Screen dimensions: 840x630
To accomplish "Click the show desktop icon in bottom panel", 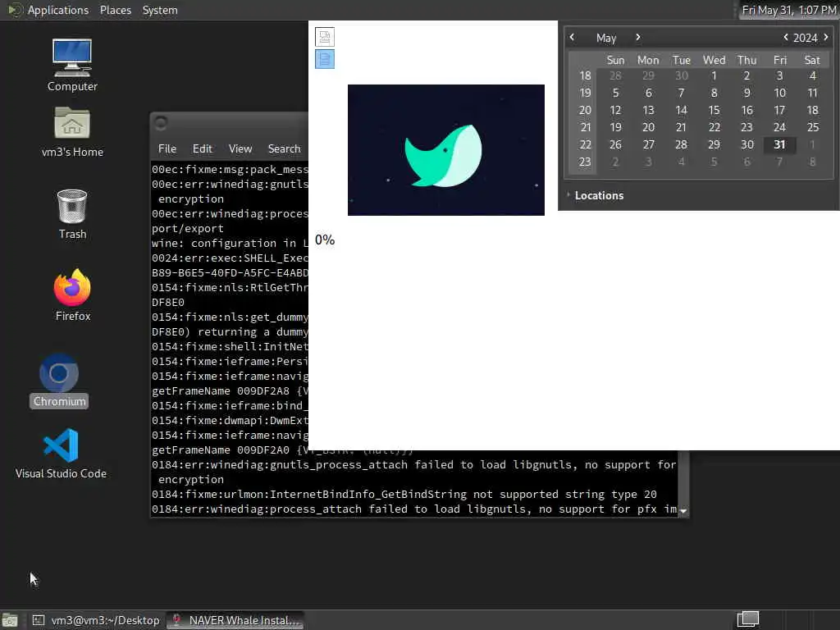I will (x=10, y=620).
